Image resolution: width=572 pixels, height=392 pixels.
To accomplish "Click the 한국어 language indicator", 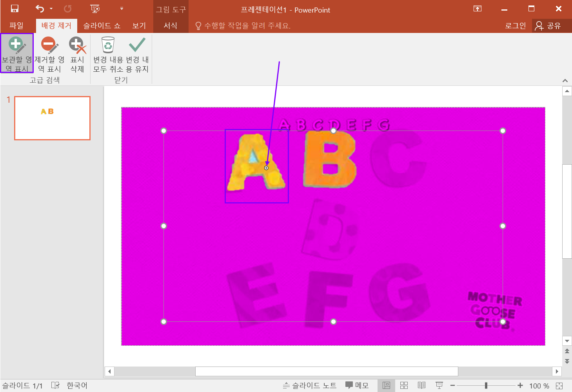I will click(x=77, y=385).
